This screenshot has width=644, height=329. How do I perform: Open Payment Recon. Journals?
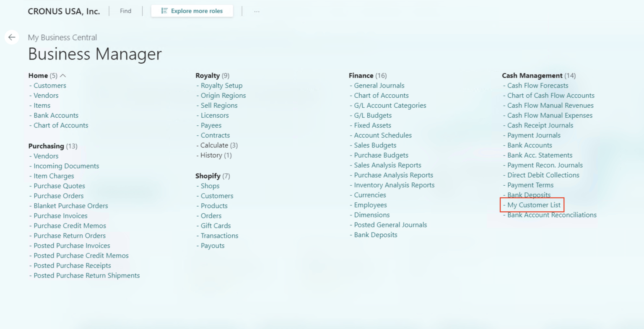(x=545, y=165)
